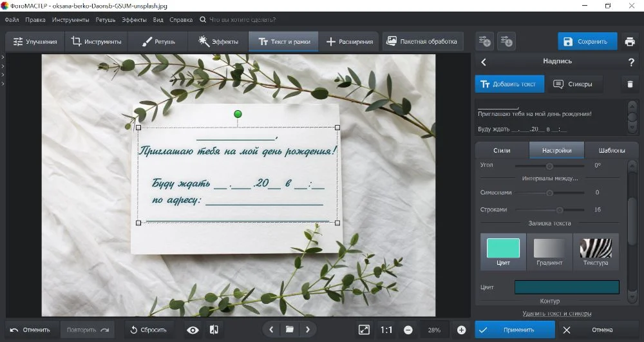The width and height of the screenshot is (644, 342).
Task: Zoom out with the minus icon
Action: [x=408, y=330]
